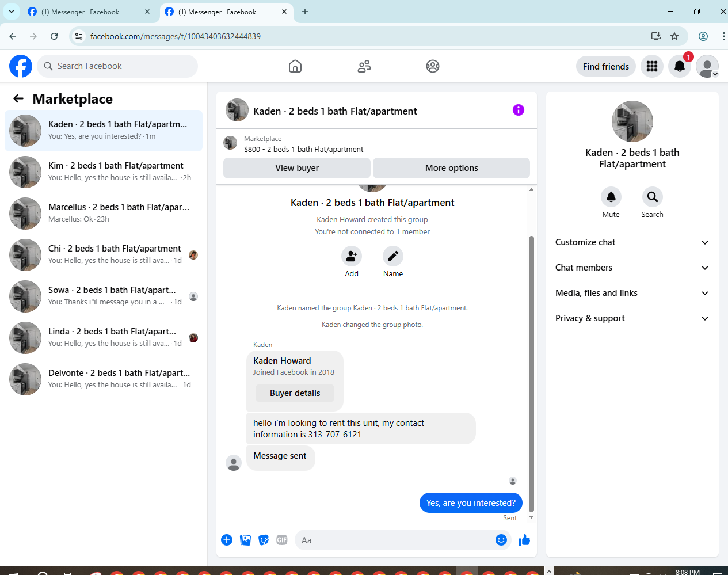Close the second Messenger tab

[x=284, y=12]
